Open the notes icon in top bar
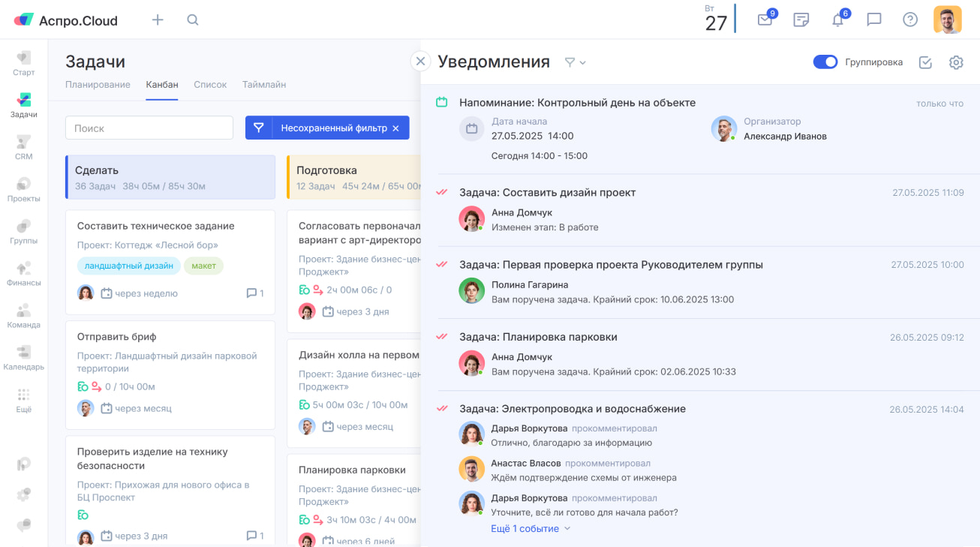 (x=801, y=20)
